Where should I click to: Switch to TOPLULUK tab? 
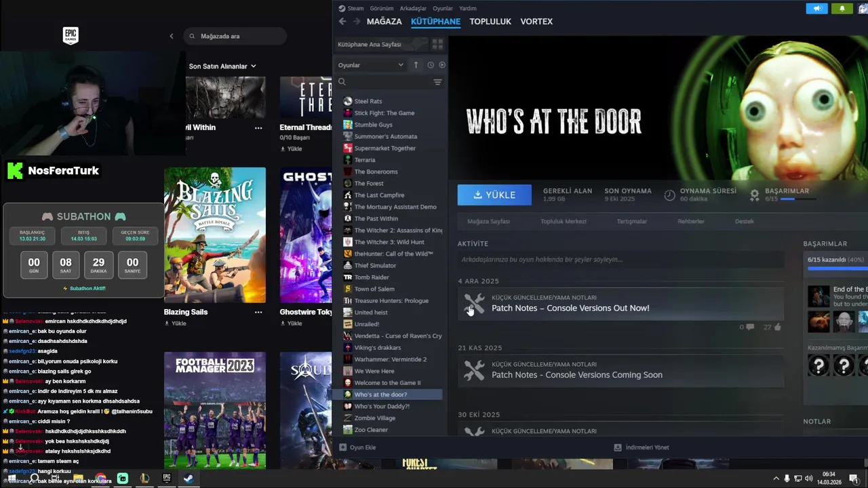[490, 22]
